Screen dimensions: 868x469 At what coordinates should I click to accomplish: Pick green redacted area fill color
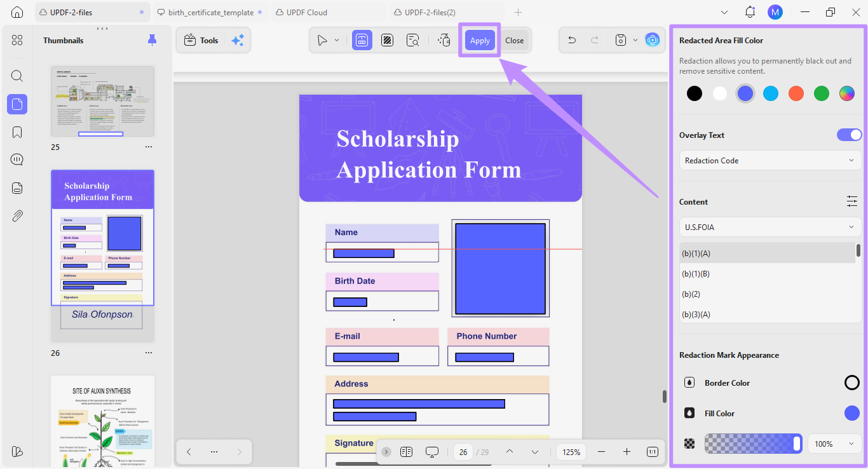(822, 93)
